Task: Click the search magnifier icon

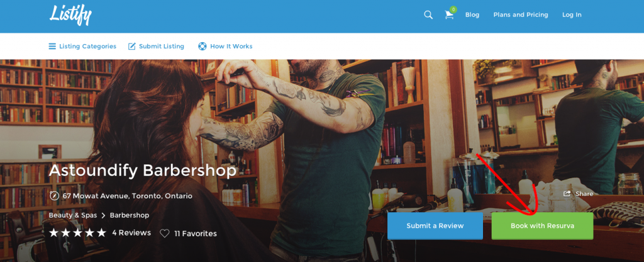Action: [x=428, y=15]
